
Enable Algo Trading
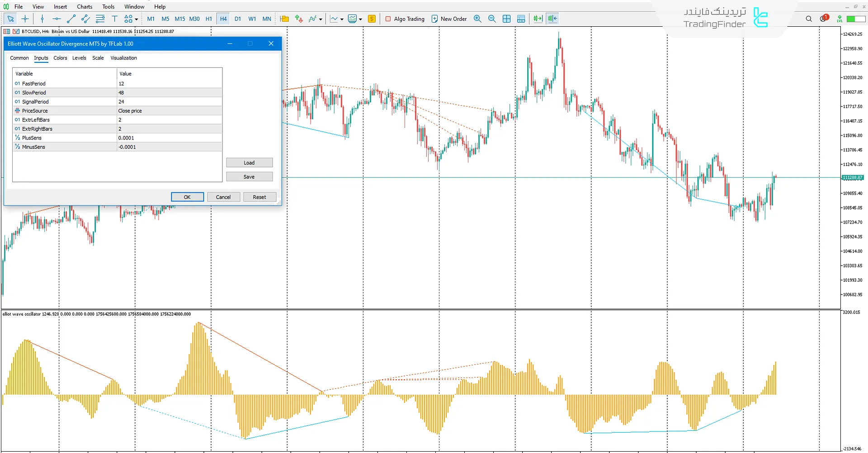coord(405,19)
